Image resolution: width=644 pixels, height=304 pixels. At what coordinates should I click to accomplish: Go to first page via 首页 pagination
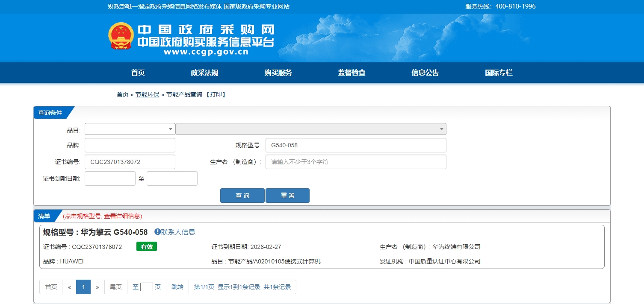click(x=51, y=287)
